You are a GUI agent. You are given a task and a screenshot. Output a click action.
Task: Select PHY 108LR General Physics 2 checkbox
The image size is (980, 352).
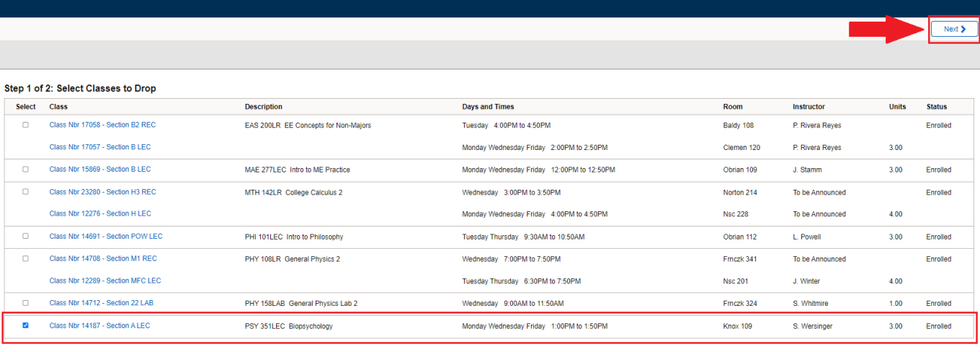click(26, 258)
